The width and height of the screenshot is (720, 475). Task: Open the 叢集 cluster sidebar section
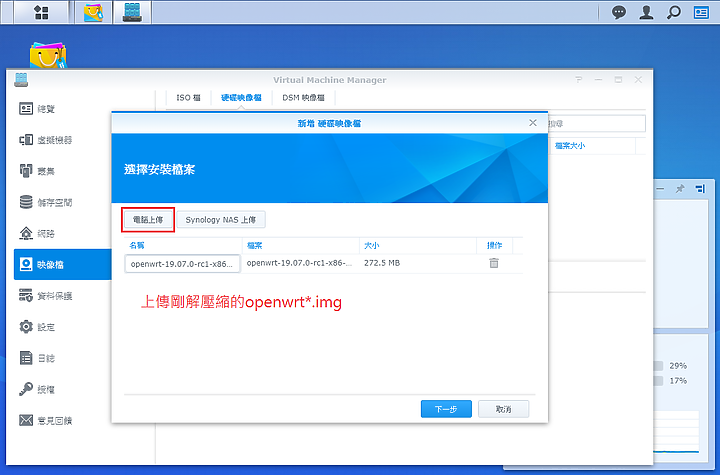(62, 171)
